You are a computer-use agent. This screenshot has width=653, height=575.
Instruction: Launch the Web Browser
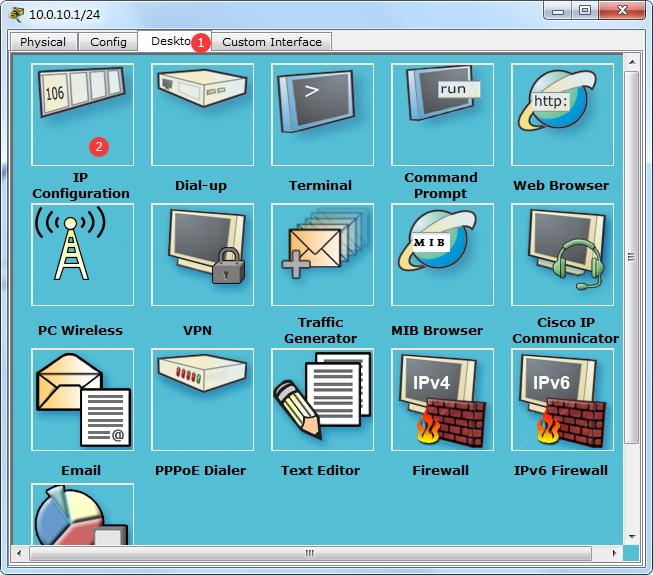click(x=562, y=114)
